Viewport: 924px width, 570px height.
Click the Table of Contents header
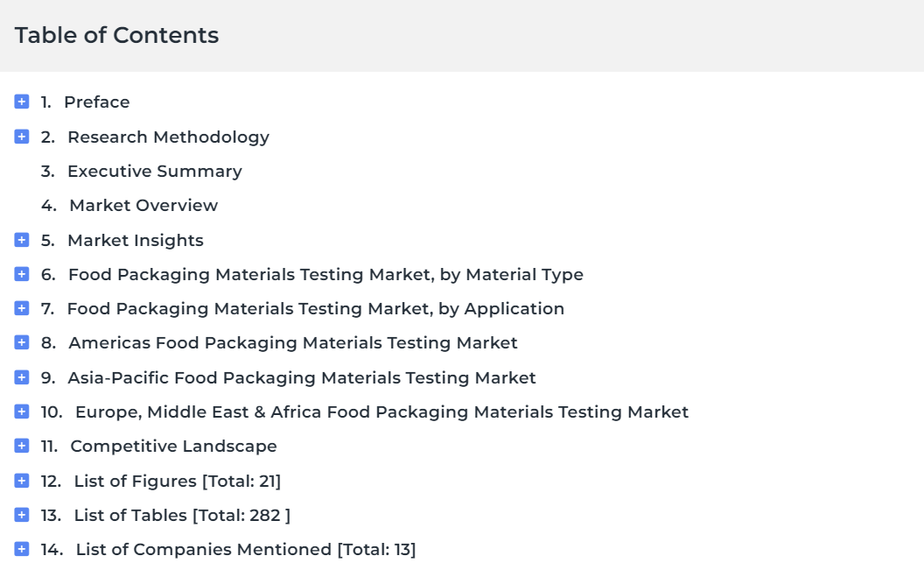click(x=116, y=35)
